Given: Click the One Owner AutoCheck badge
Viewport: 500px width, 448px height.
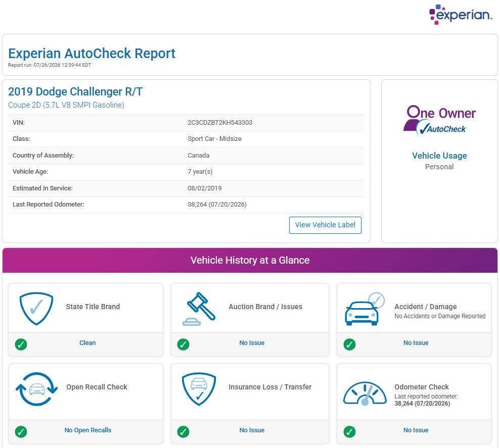Looking at the screenshot, I should pyautogui.click(x=439, y=121).
